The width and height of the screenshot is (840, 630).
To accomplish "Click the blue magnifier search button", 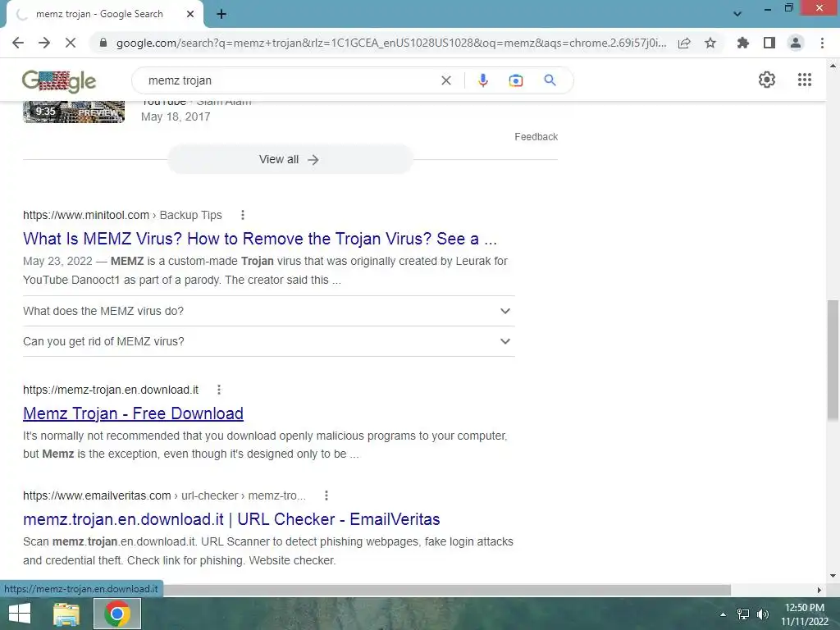I will 550,80.
